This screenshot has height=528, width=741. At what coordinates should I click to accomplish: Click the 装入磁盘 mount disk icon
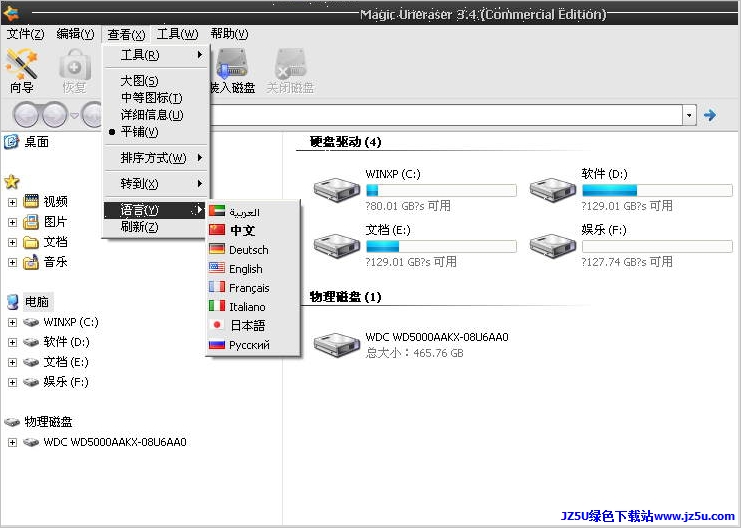pos(232,64)
